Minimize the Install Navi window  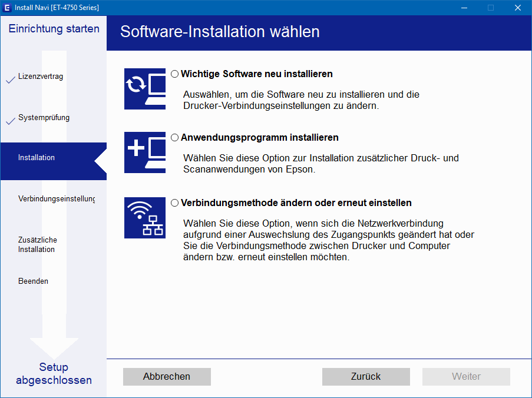(x=464, y=8)
